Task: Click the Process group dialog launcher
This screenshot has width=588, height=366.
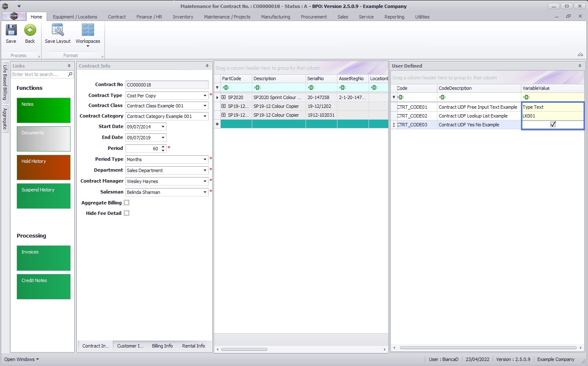Action: (x=39, y=56)
